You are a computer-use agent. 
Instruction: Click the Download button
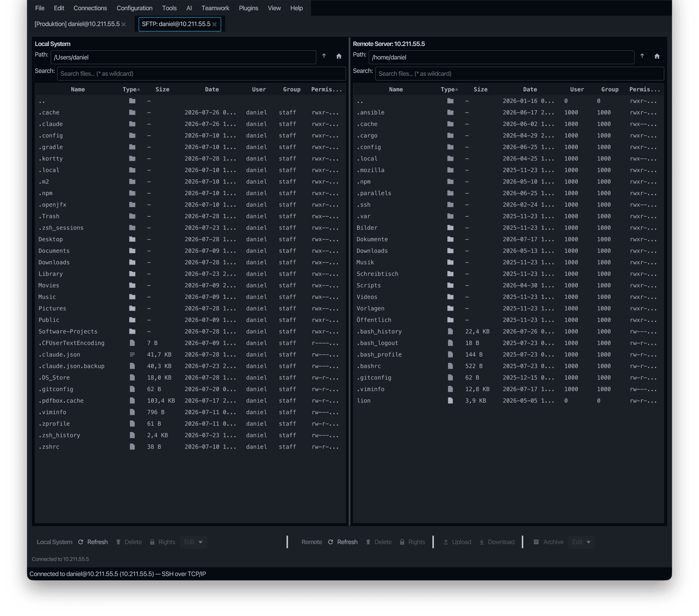tap(497, 542)
